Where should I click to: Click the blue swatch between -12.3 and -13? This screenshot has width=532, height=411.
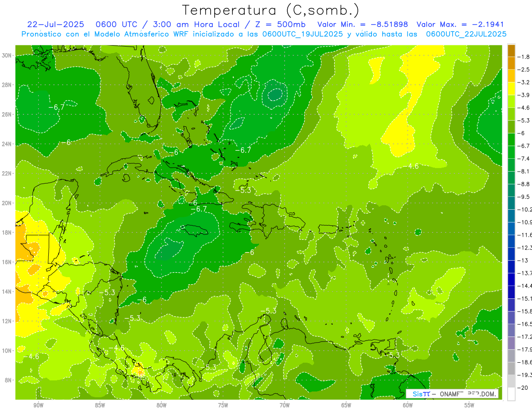point(512,254)
